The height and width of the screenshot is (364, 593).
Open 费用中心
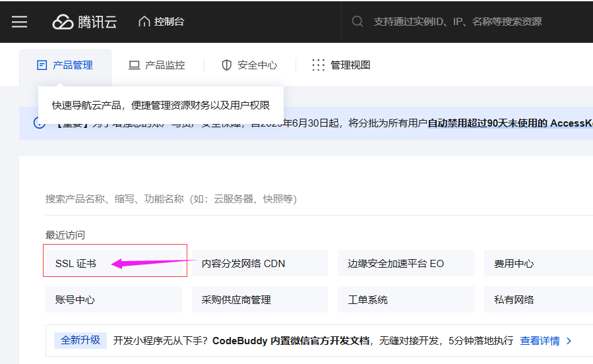[x=538, y=263]
